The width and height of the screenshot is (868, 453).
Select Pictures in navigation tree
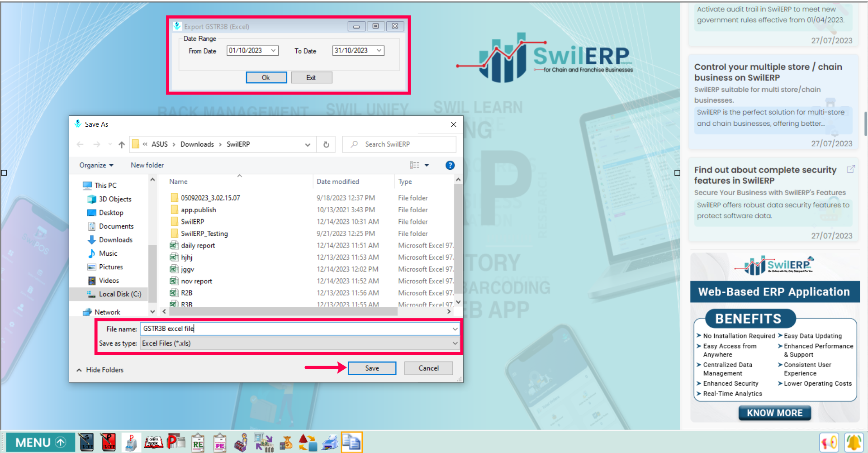(x=105, y=267)
